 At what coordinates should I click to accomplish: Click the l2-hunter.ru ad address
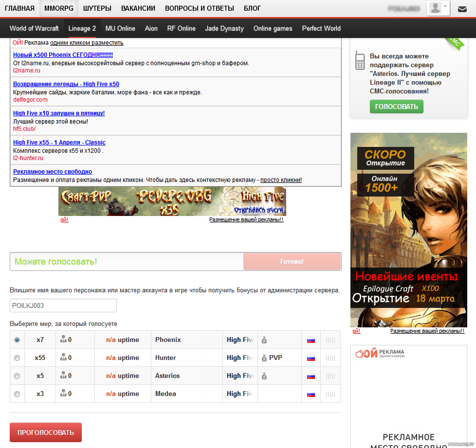pos(28,158)
